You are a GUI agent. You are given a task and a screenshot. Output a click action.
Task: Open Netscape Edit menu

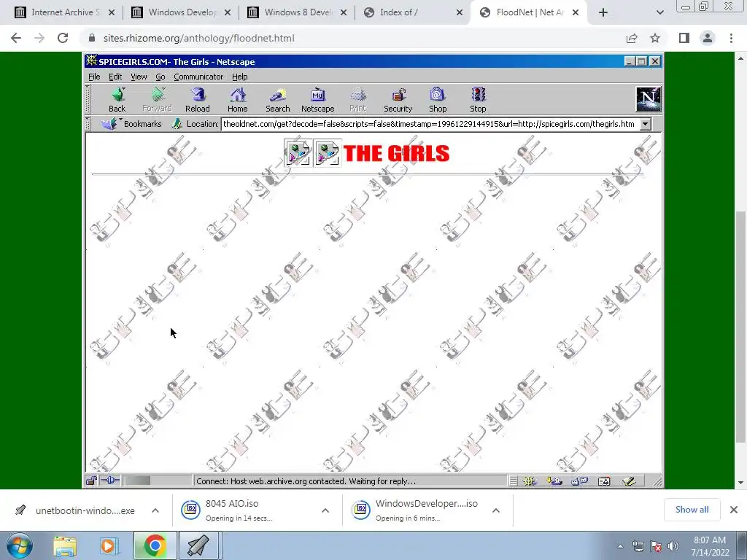(x=115, y=77)
